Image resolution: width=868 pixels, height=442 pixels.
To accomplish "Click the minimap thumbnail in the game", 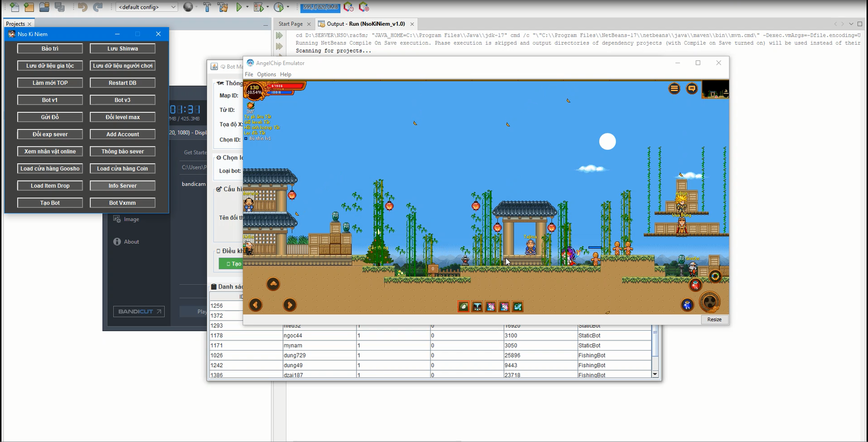I will [715, 90].
